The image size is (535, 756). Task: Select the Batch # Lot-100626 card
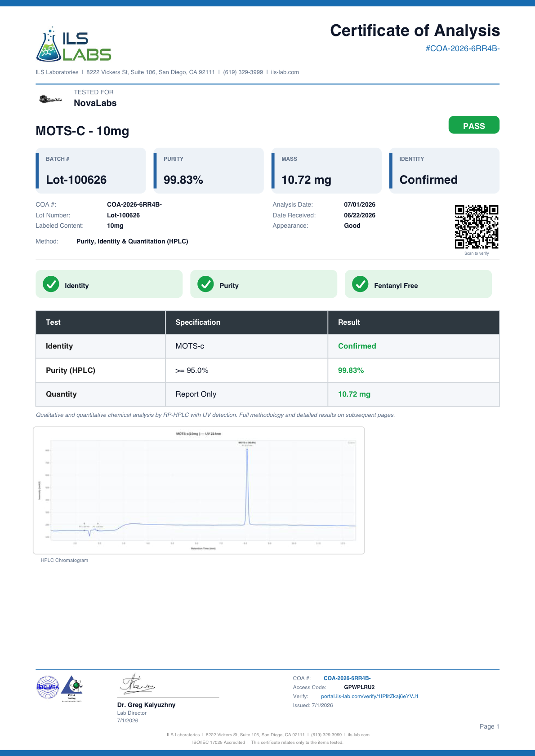coord(91,171)
